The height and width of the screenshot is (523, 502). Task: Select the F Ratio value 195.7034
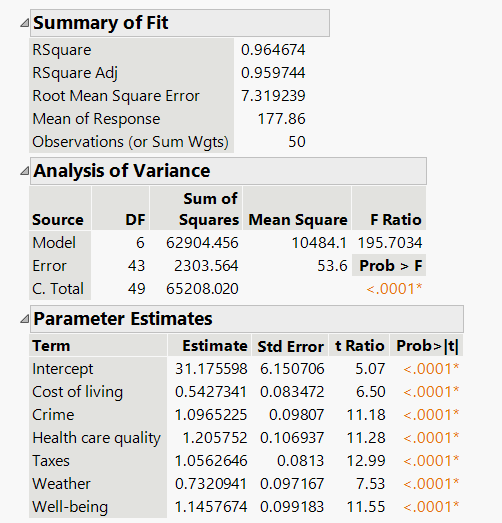tap(390, 242)
